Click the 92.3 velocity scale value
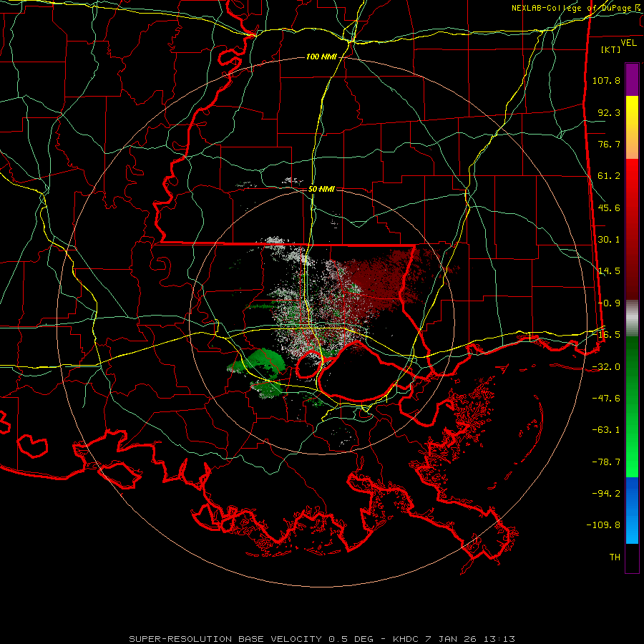Screen dimensions: 644x644 609,112
